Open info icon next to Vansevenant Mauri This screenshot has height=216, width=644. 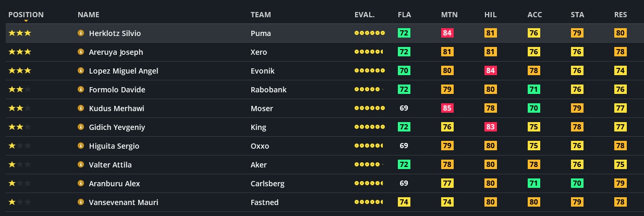click(81, 202)
